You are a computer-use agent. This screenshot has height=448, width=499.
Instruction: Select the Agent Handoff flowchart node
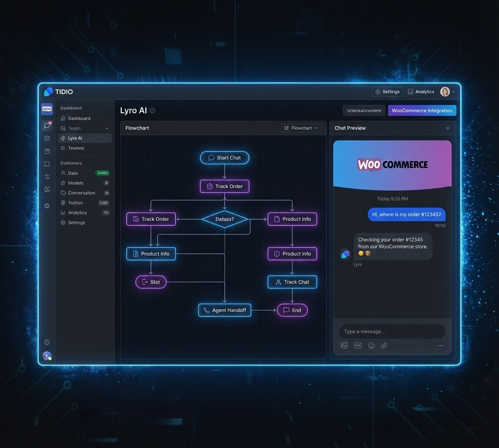click(225, 310)
